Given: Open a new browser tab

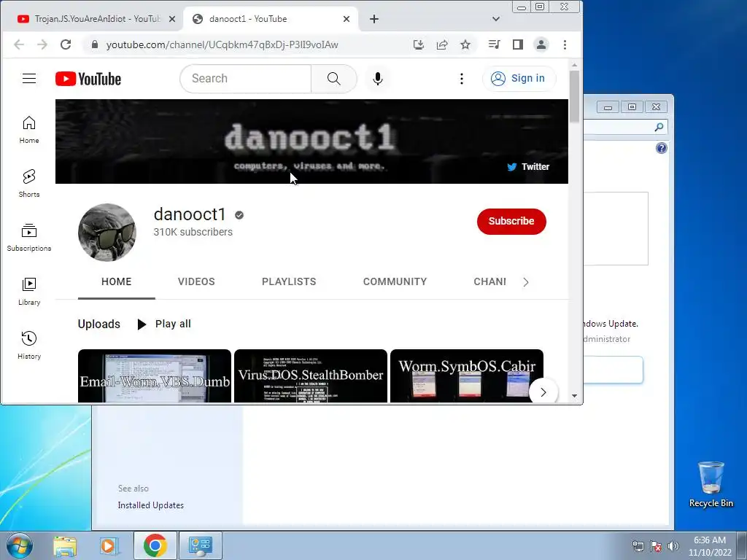Looking at the screenshot, I should [374, 19].
